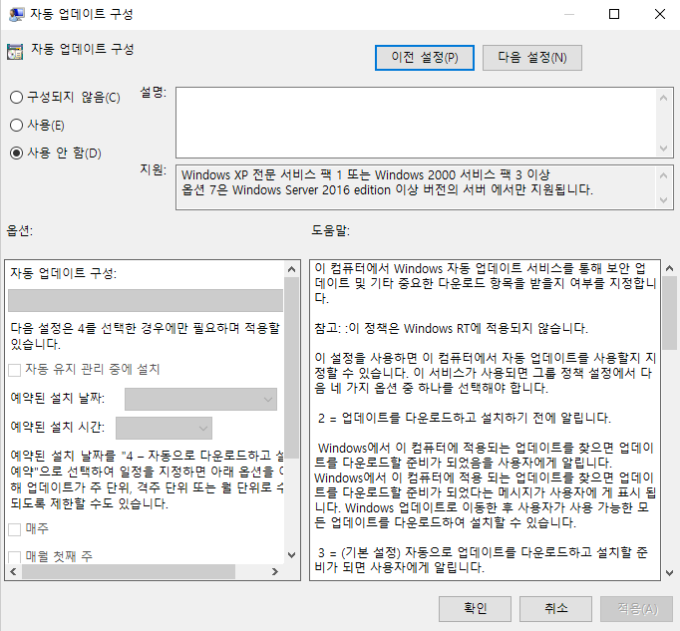Select the 사용 안 함(D) radio button
This screenshot has width=680, height=631.
click(16, 153)
